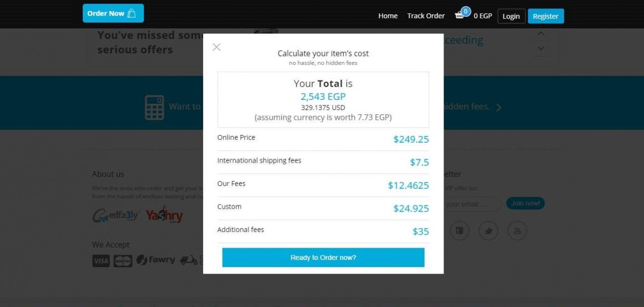The height and width of the screenshot is (307, 644).
Task: Open Track Order page
Action: point(426,16)
